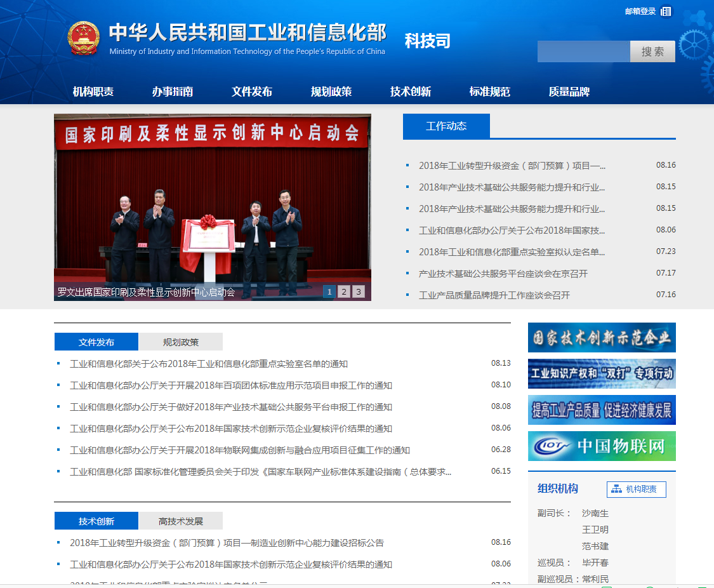Screen dimensions: 714x588
Task: Select the 工作动态 tab
Action: click(446, 126)
